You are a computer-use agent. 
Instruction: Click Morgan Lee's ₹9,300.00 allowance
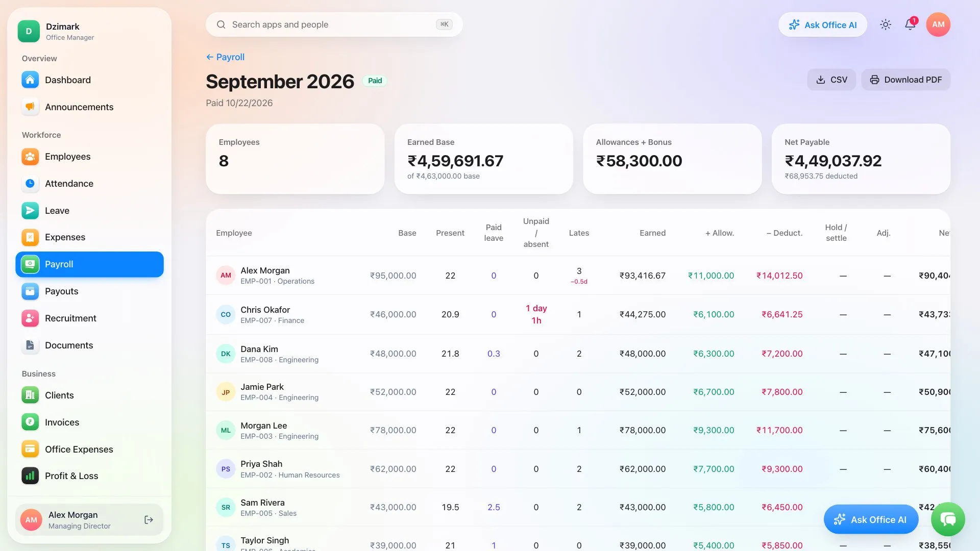[x=714, y=430]
